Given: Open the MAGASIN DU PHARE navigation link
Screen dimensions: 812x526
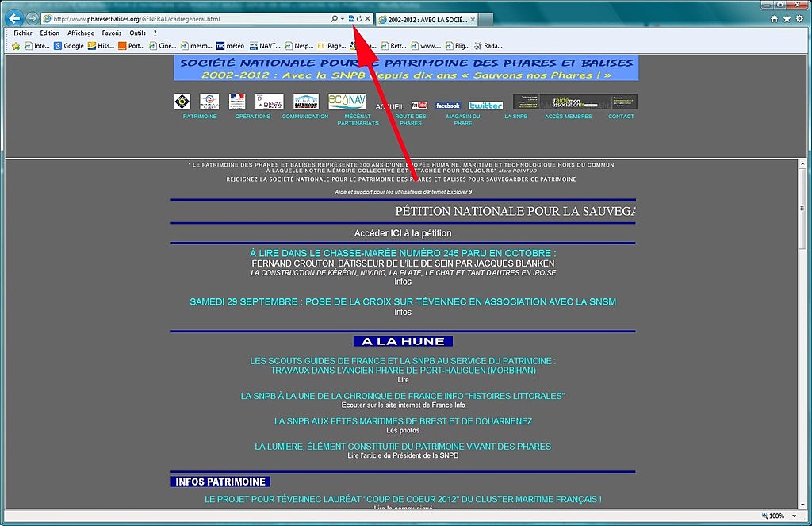Looking at the screenshot, I should coord(463,120).
